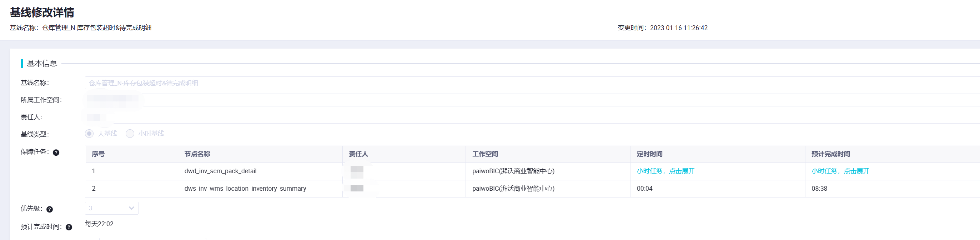This screenshot has height=240, width=980.
Task: Click the help icon beside 保障任务
Action: coord(56,152)
